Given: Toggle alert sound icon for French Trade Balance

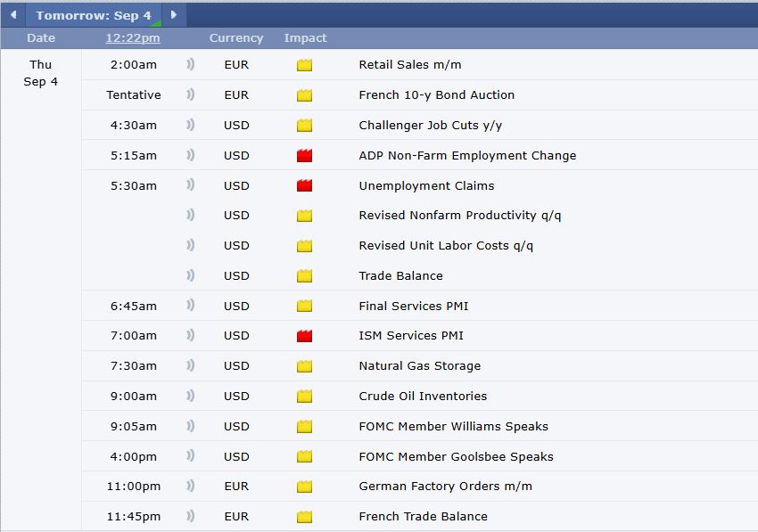Looking at the screenshot, I should 191,516.
